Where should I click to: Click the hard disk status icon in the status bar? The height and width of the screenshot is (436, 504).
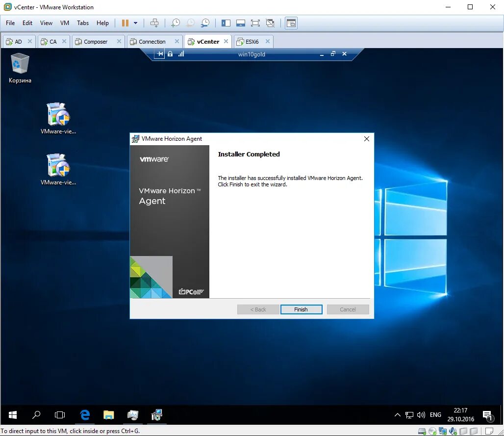click(422, 431)
